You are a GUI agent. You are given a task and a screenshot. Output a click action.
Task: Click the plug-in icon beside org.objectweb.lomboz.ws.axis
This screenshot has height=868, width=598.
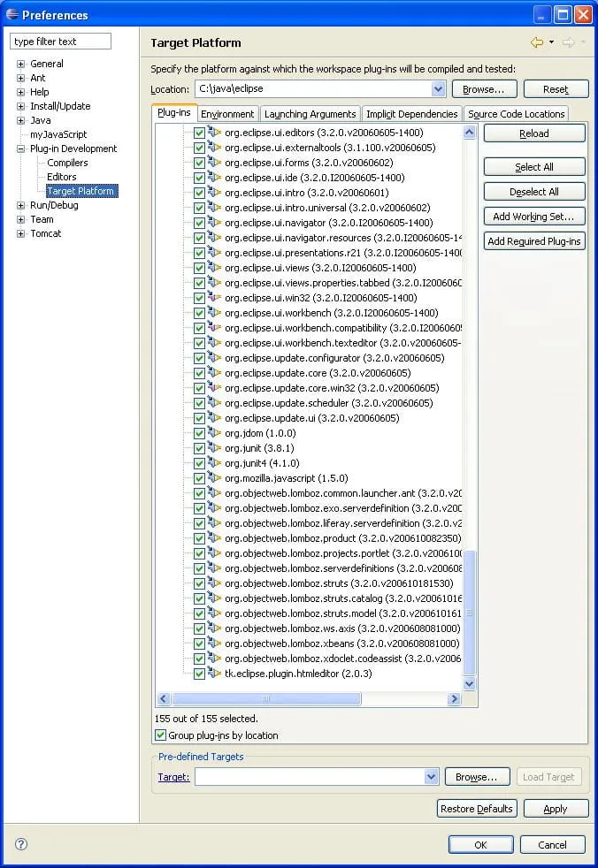pyautogui.click(x=214, y=628)
